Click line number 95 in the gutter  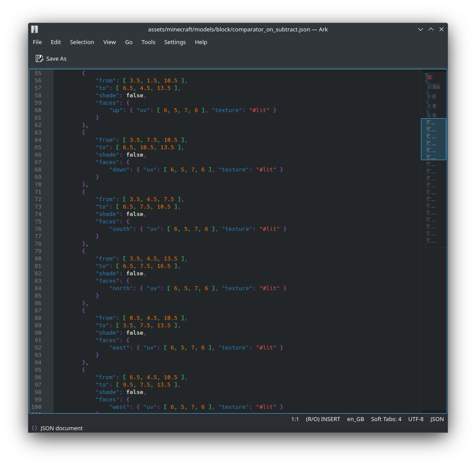[x=38, y=370]
